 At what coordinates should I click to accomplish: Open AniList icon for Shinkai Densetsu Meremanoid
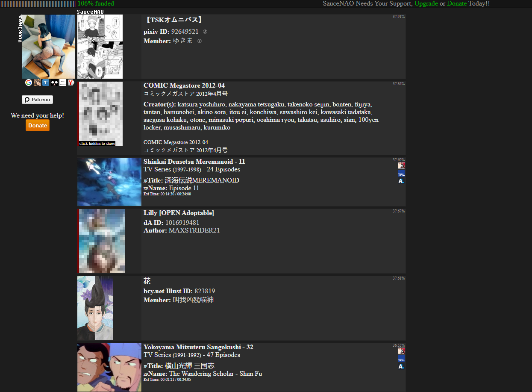[401, 181]
